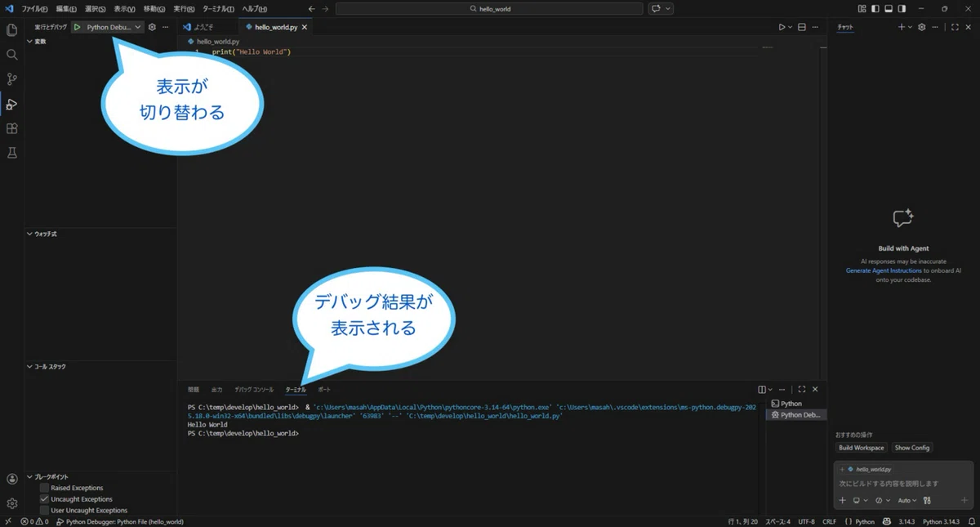
Task: Open the 編集 menu
Action: (66, 9)
